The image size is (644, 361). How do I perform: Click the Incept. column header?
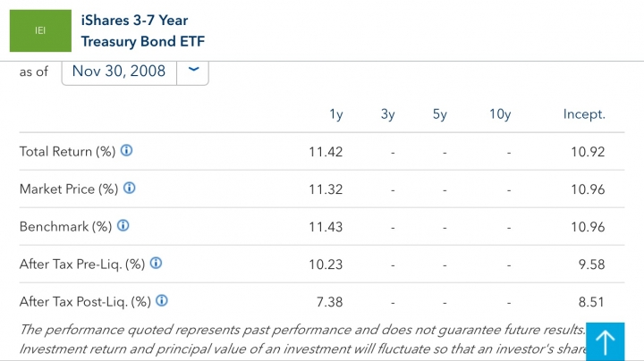click(584, 114)
